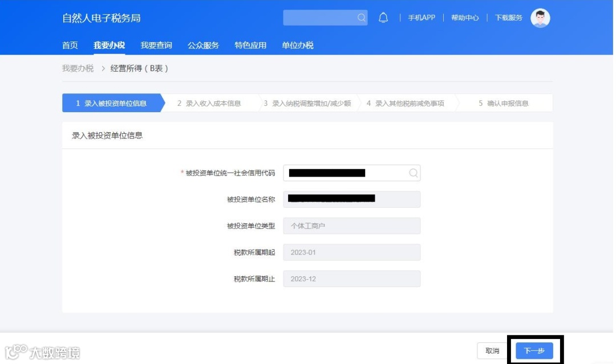Open 特色应用 navigation tab
The width and height of the screenshot is (616, 364).
tap(250, 45)
